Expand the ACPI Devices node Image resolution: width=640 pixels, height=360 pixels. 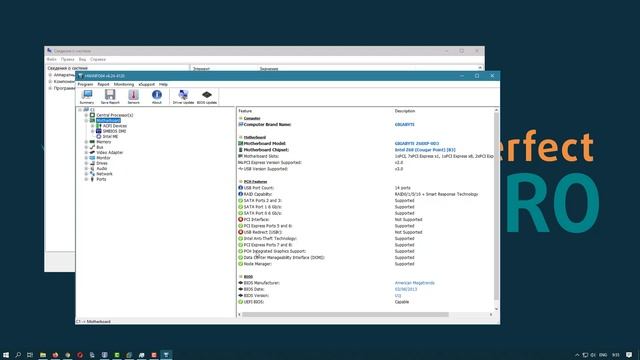pyautogui.click(x=93, y=126)
